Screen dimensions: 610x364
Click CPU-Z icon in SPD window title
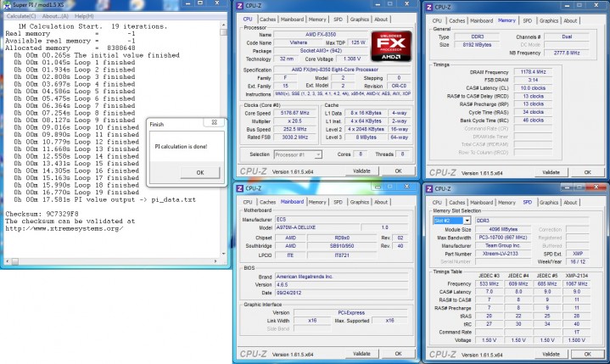point(429,189)
